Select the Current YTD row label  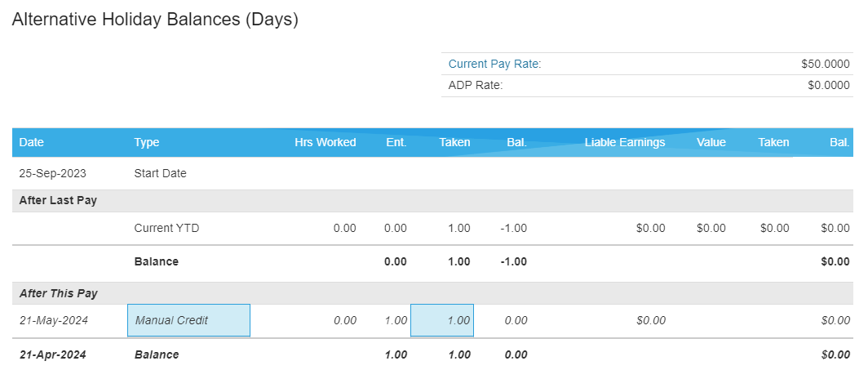166,228
